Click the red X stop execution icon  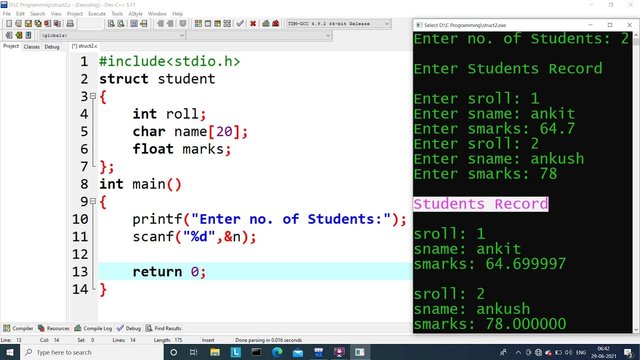(x=253, y=24)
